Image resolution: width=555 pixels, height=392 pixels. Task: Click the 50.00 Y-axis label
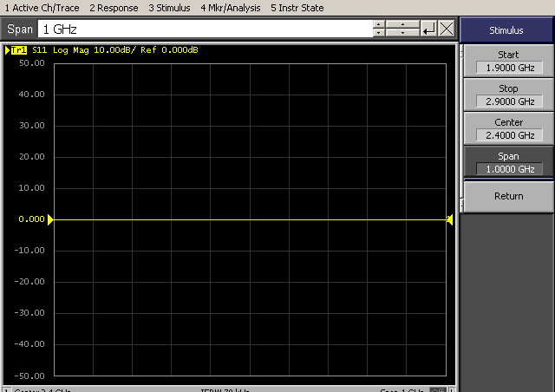(32, 63)
